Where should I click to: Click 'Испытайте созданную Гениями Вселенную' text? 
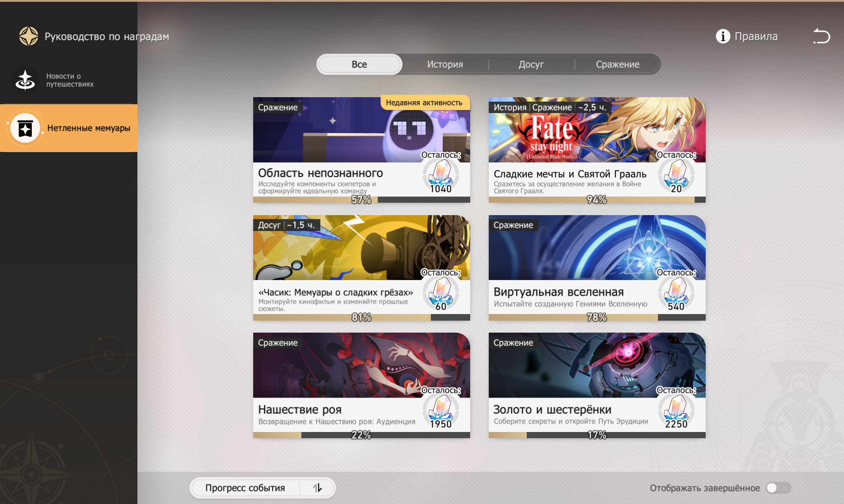coord(570,304)
